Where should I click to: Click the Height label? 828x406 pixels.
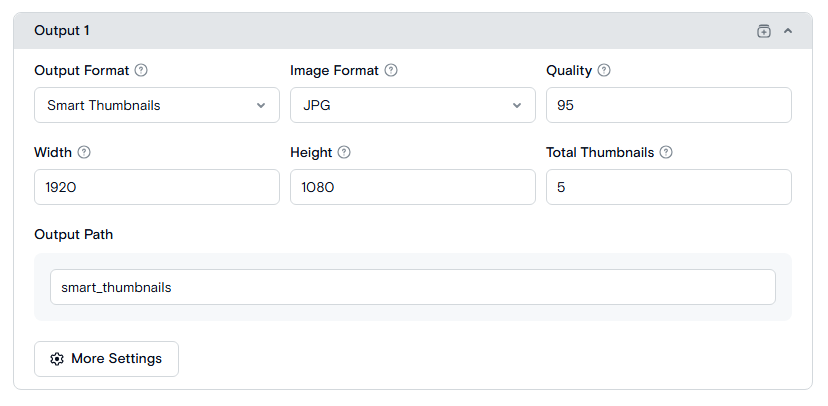(x=311, y=153)
